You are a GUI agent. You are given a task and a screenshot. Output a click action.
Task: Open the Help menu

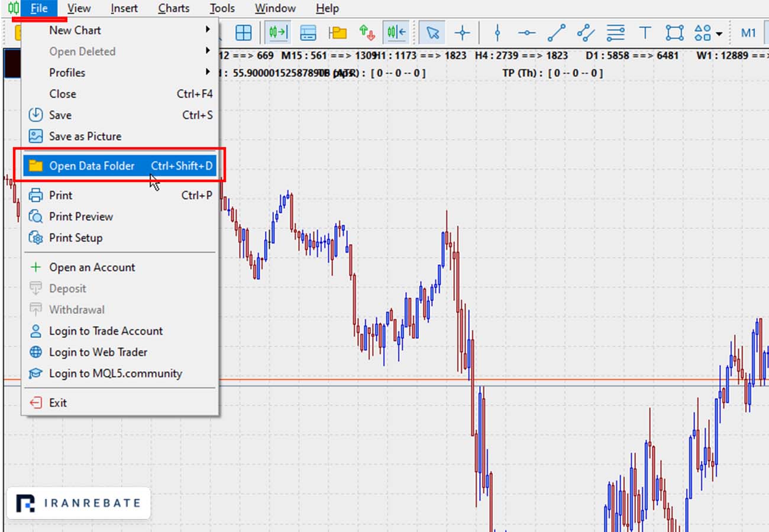click(327, 8)
